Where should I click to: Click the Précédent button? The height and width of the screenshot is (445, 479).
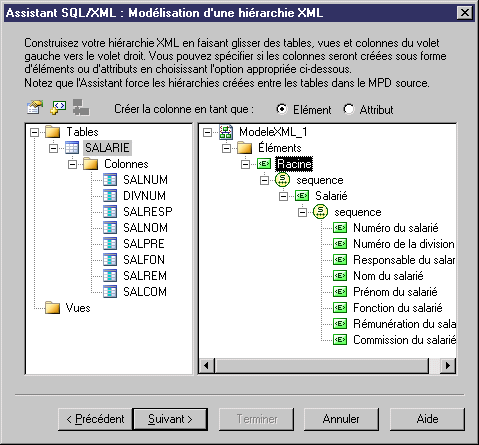(95, 419)
